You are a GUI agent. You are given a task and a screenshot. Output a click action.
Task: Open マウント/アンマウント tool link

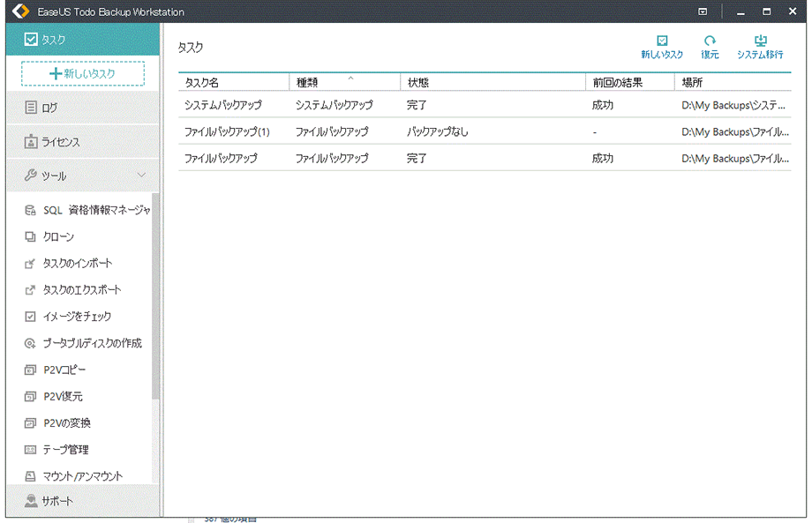(83, 476)
